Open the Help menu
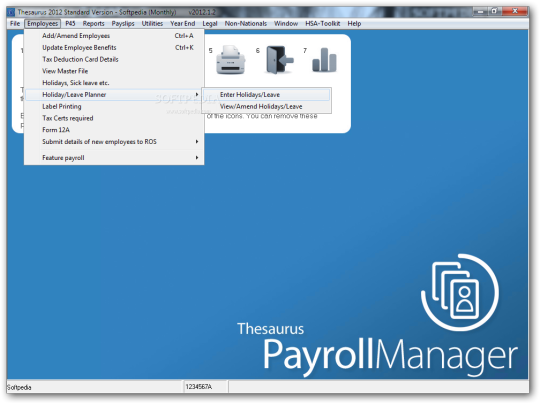540x404 pixels. coord(354,23)
